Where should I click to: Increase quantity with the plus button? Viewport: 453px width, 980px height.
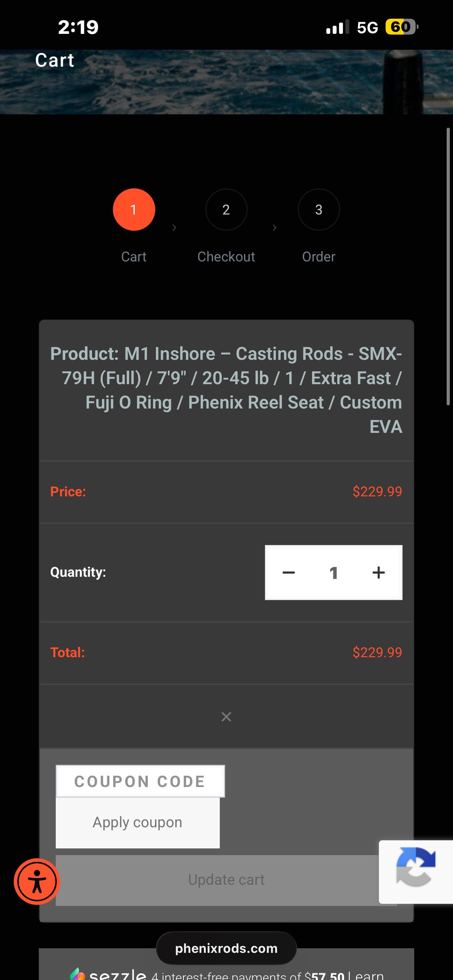(x=379, y=573)
